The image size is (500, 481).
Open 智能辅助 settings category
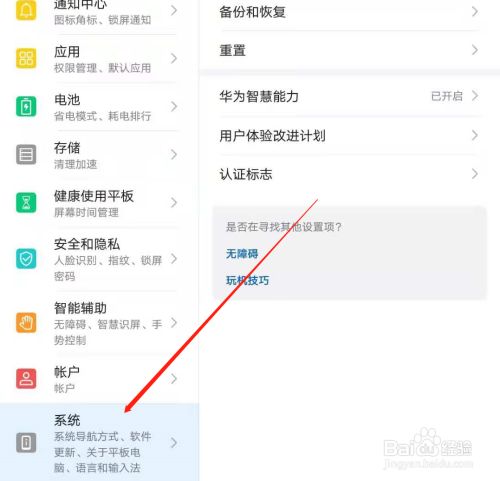click(99, 323)
